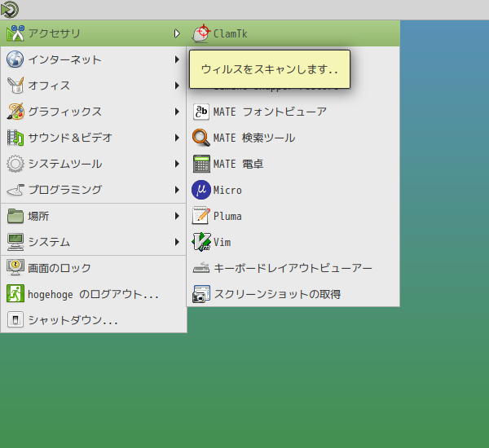489x448 pixels.
Task: Open the MATE main menu logo icon
Action: click(10, 10)
